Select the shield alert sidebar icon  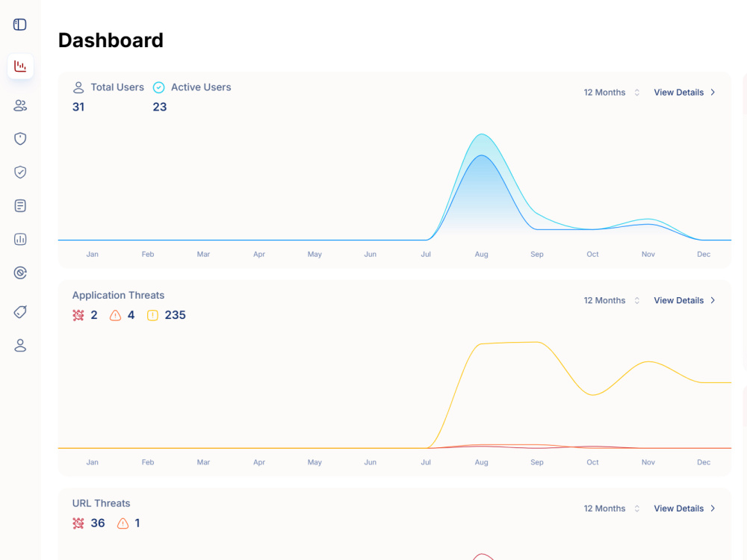click(20, 139)
